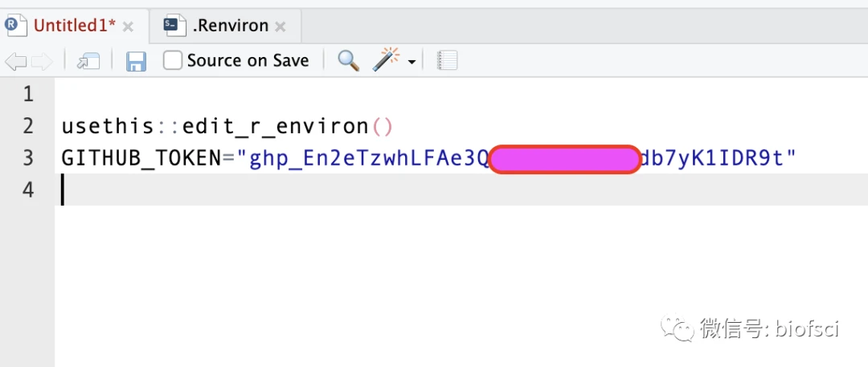Click the code tools magic wand
The image size is (868, 367).
pyautogui.click(x=387, y=59)
